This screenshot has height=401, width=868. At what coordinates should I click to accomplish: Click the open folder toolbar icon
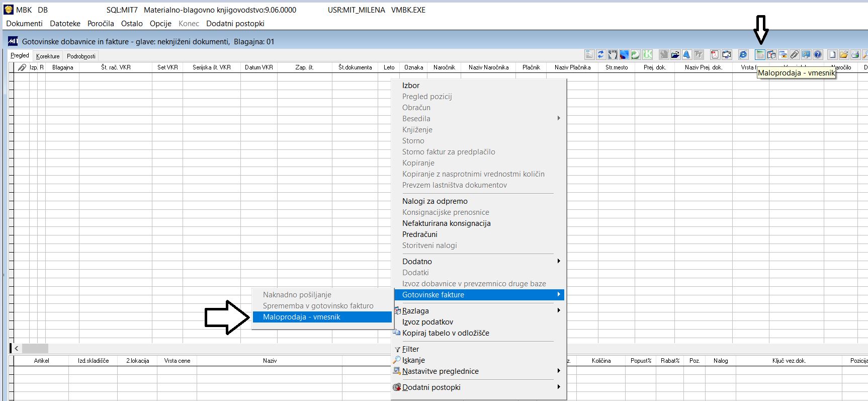tap(675, 54)
